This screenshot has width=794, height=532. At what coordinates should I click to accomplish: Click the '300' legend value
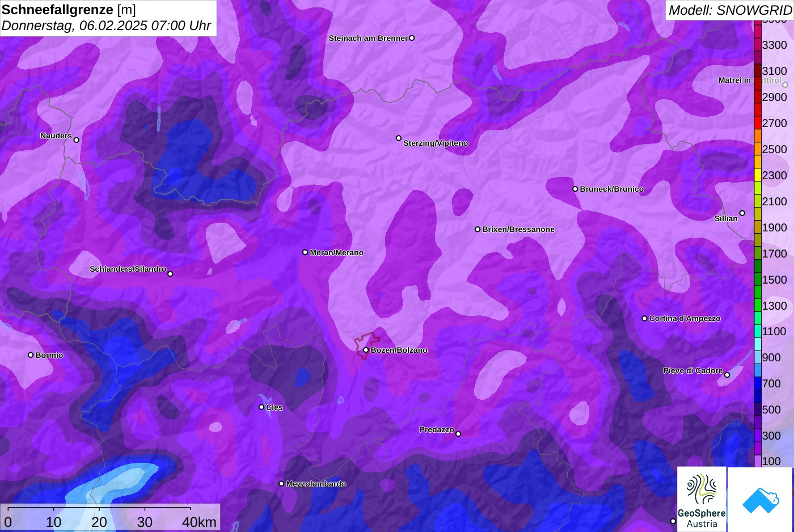click(771, 436)
